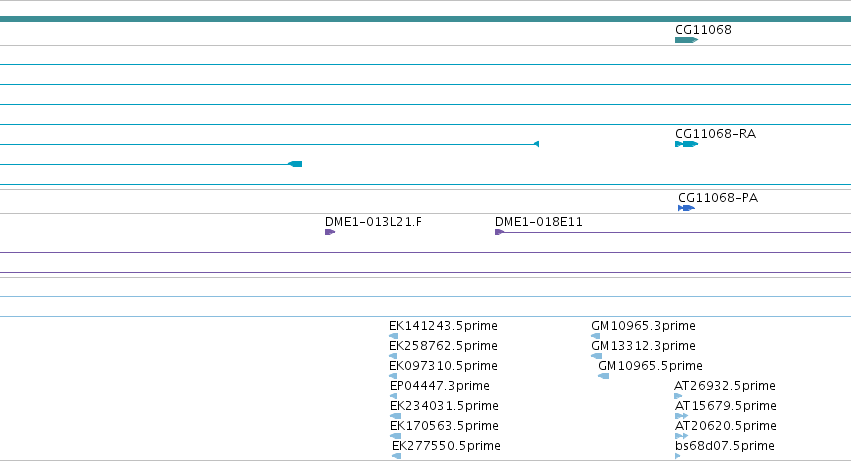This screenshot has width=851, height=461.
Task: Click the bs68d07.5prime EST arrow
Action: 678,456
